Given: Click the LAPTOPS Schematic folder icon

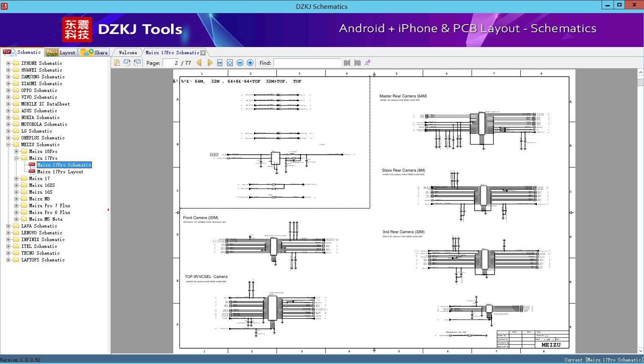Looking at the screenshot, I should [x=16, y=260].
